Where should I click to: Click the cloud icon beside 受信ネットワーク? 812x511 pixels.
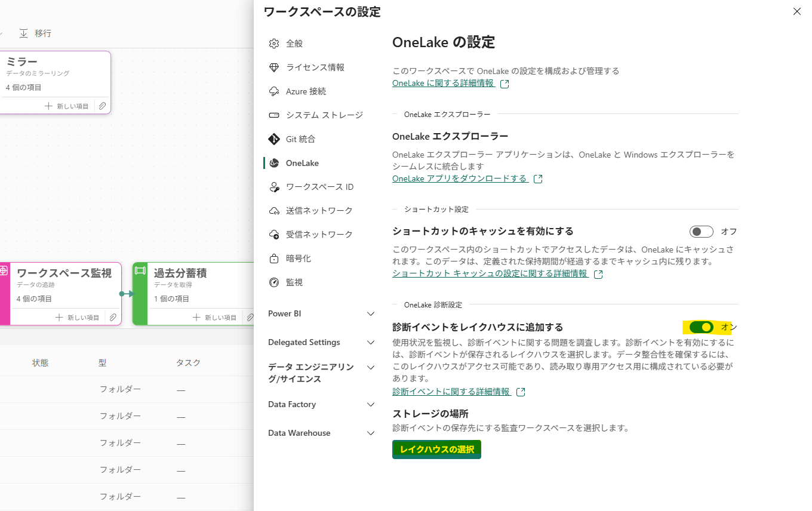(274, 235)
